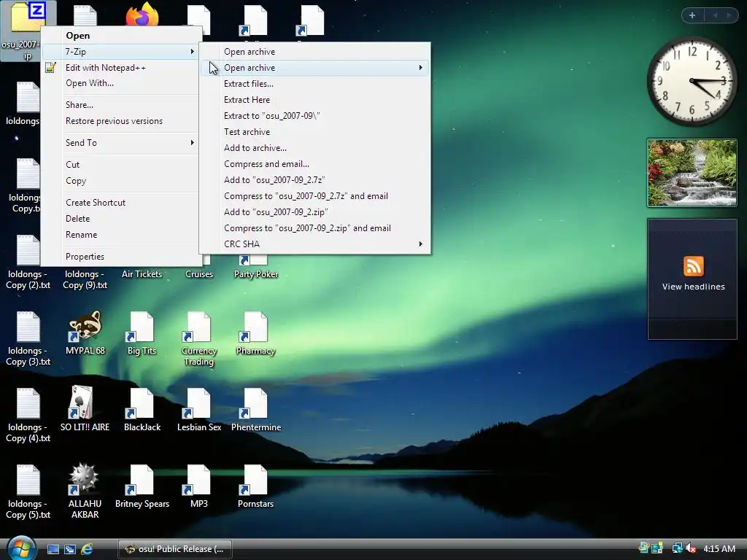
Task: Choose Delete from context menu
Action: click(x=119, y=219)
